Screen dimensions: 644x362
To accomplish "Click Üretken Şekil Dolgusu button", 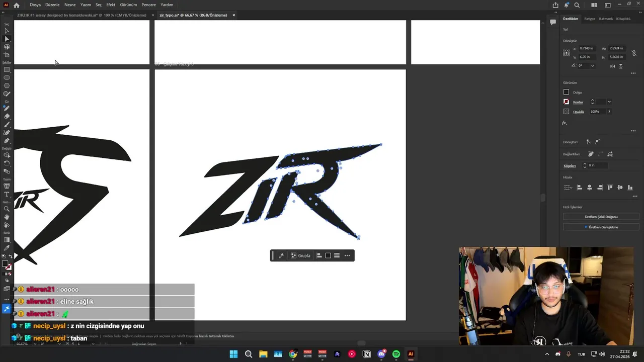I will [x=601, y=217].
